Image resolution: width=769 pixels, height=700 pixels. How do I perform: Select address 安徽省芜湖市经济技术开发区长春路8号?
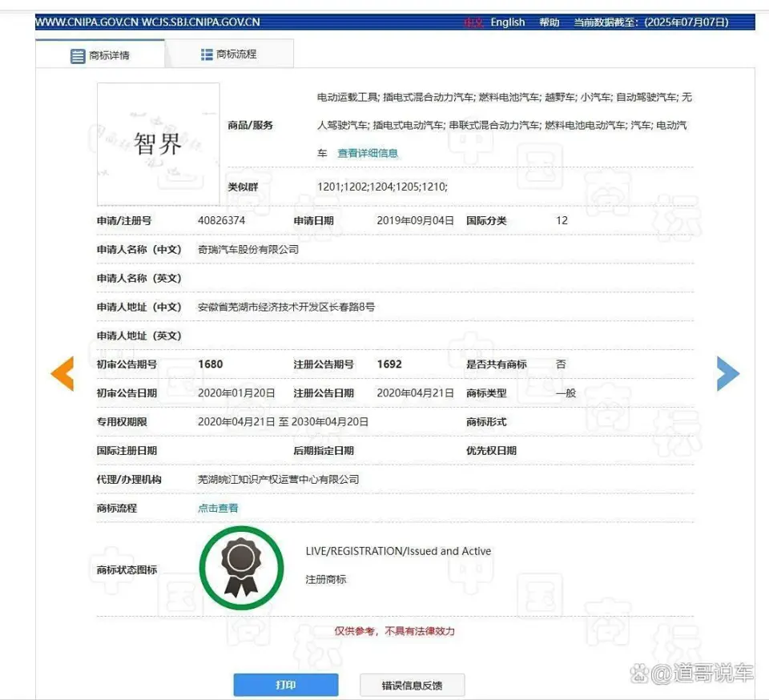pyautogui.click(x=287, y=307)
